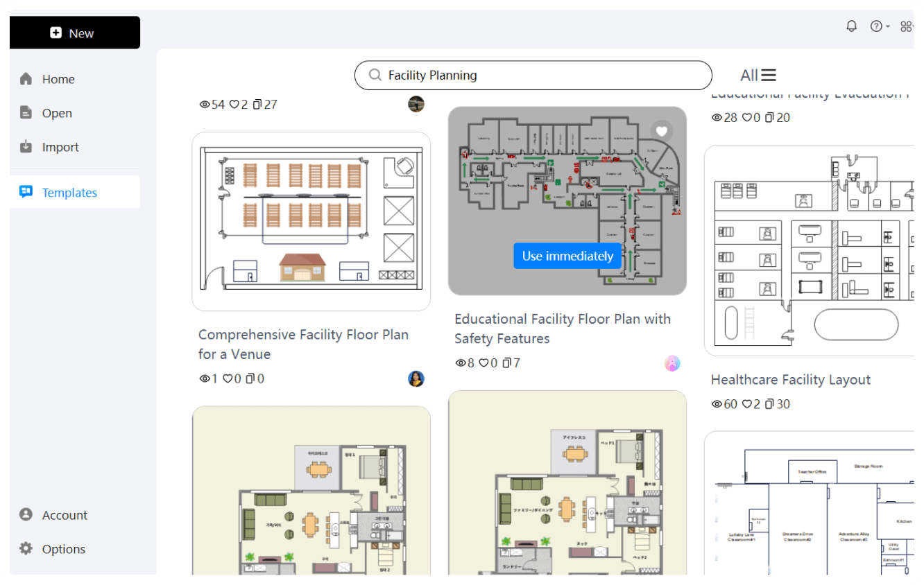Click Educational Facility Floor Plan with Safety Features title
924x585 pixels.
[563, 329]
